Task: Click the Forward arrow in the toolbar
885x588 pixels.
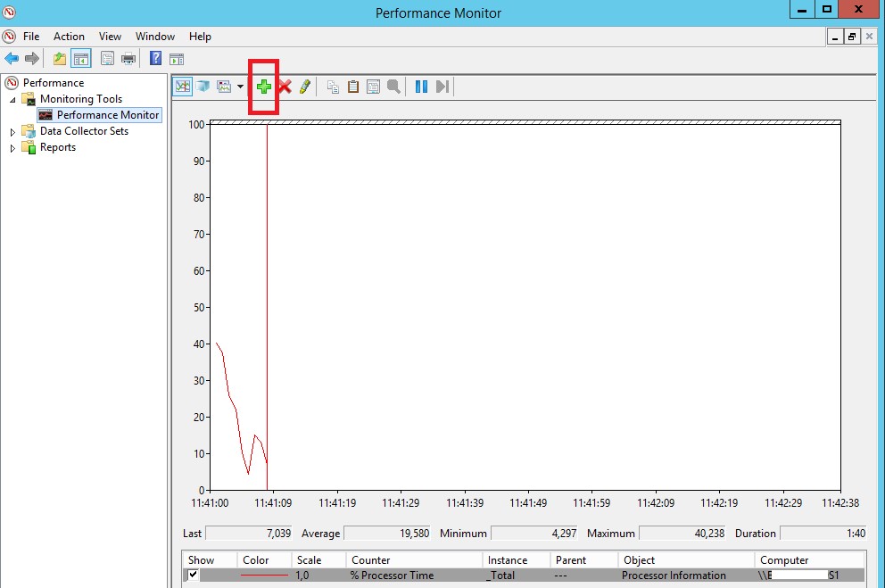Action: pos(32,58)
